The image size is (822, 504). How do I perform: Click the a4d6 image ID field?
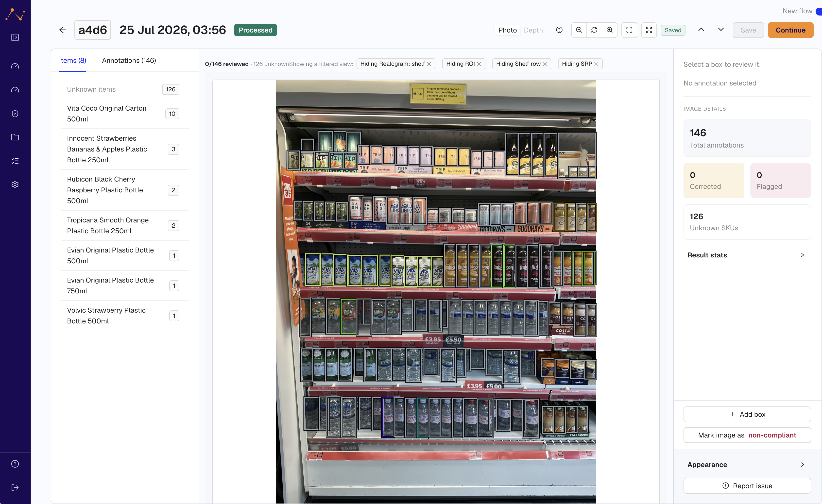click(x=92, y=30)
